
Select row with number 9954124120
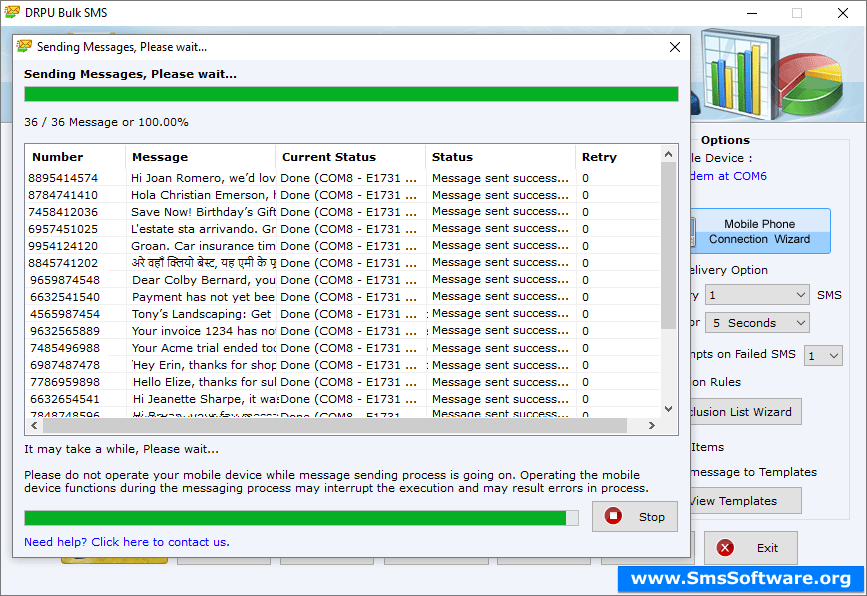click(x=343, y=246)
